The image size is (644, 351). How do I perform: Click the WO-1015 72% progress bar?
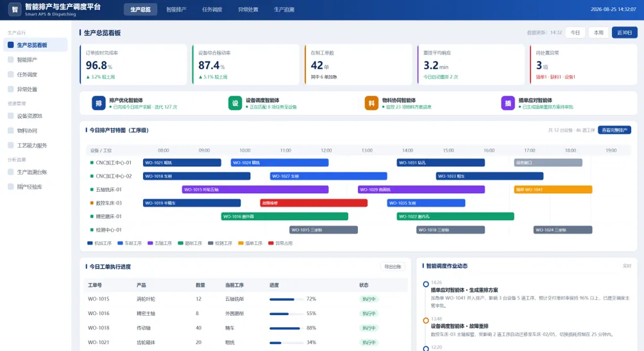tap(285, 299)
